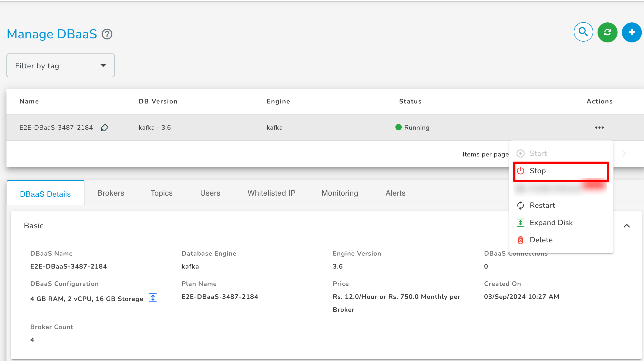This screenshot has height=361, width=644.
Task: Click the DBaaS Name value in Basic section
Action: click(x=69, y=266)
